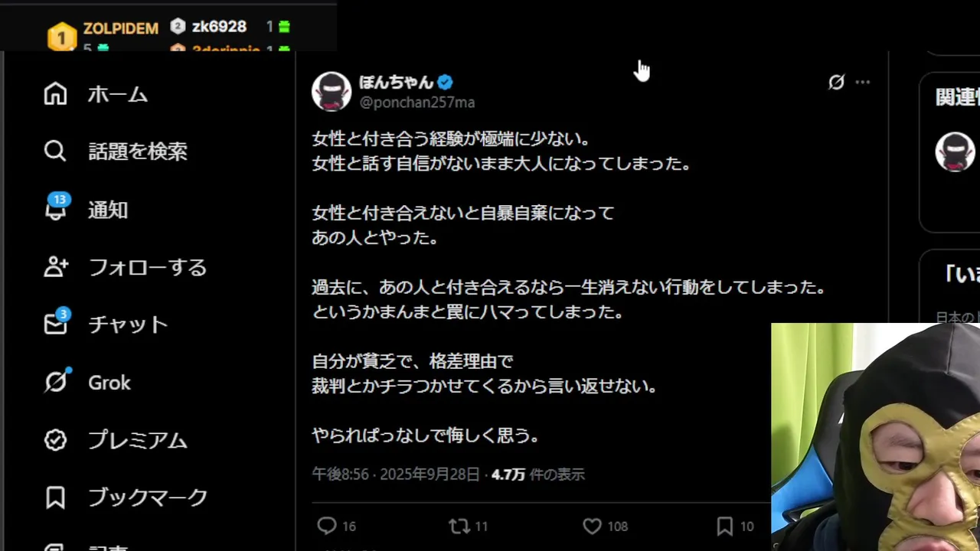Select the 話題を検索 magnifier icon

click(x=55, y=151)
